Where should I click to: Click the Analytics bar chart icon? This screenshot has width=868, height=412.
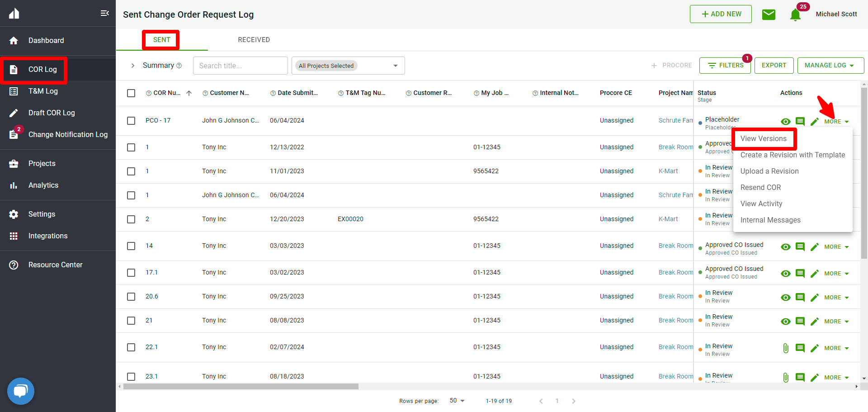[x=14, y=185]
